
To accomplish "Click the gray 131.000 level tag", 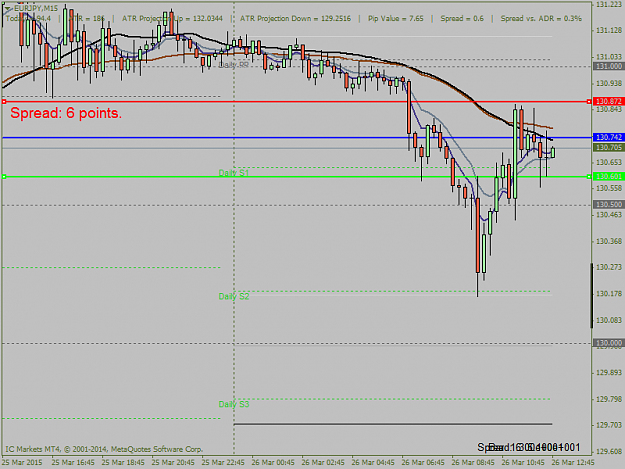I will click(x=608, y=67).
